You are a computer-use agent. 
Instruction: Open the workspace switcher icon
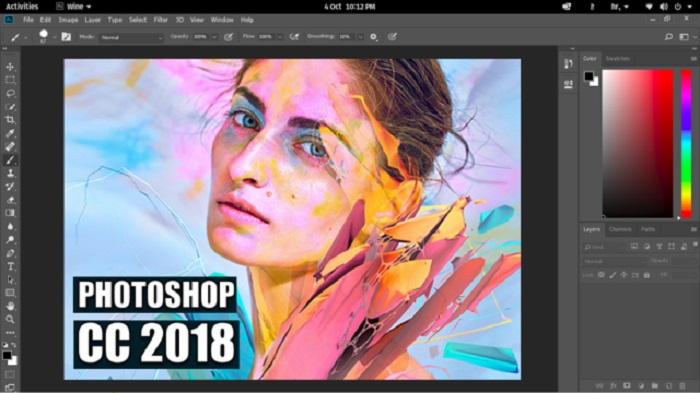coord(684,37)
